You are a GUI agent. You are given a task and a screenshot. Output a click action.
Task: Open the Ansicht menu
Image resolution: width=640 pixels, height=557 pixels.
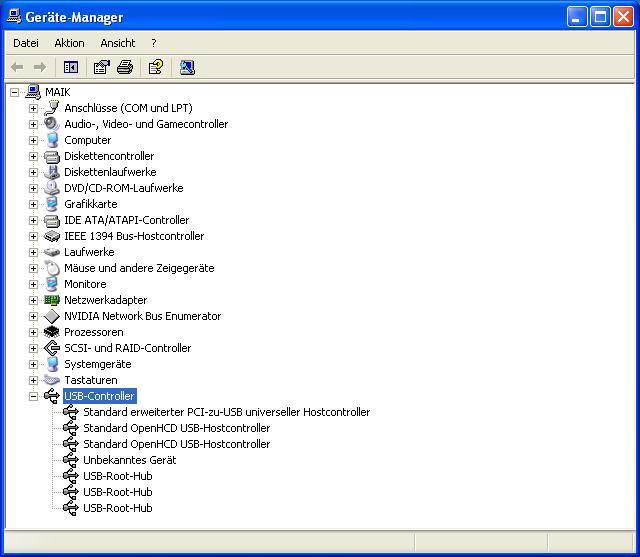[118, 43]
